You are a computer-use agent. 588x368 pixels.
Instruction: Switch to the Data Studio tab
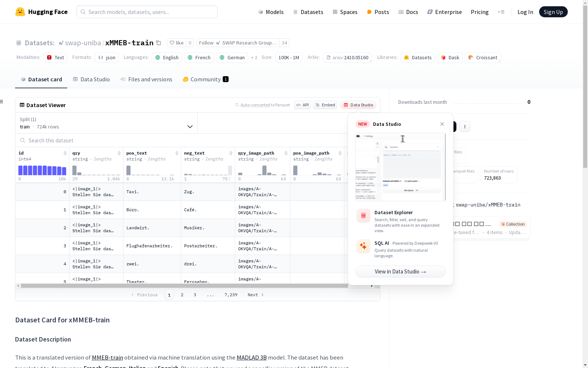click(x=91, y=79)
